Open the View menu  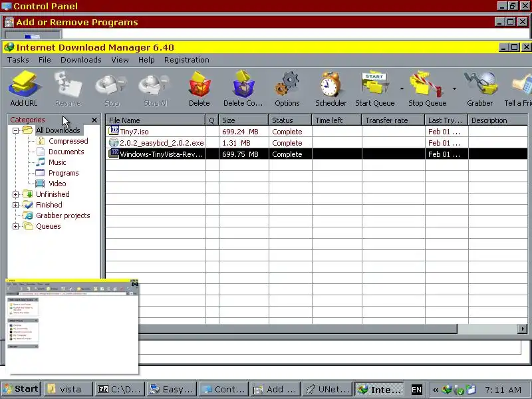120,60
